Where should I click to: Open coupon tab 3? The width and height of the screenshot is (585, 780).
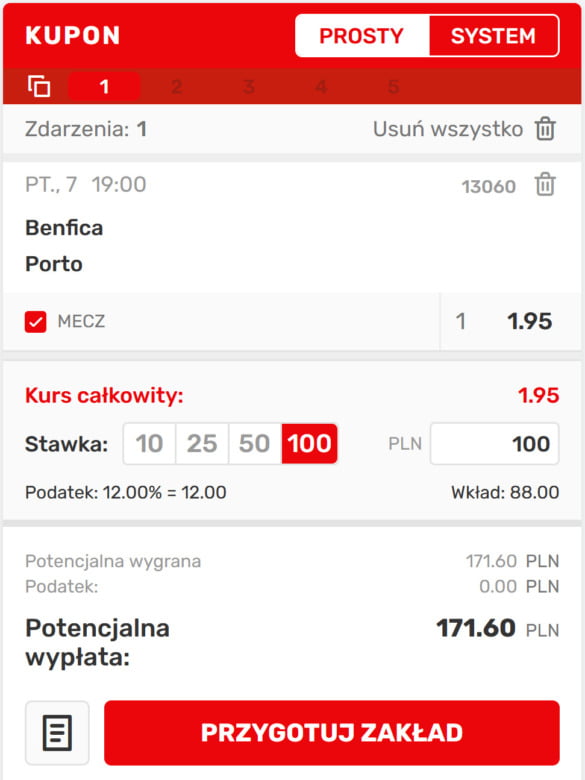click(x=249, y=87)
